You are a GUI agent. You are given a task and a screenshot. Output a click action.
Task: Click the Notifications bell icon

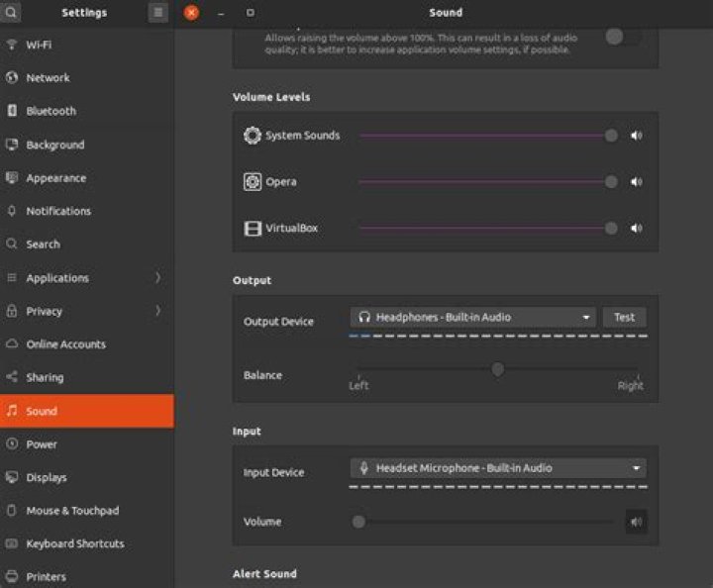point(12,211)
